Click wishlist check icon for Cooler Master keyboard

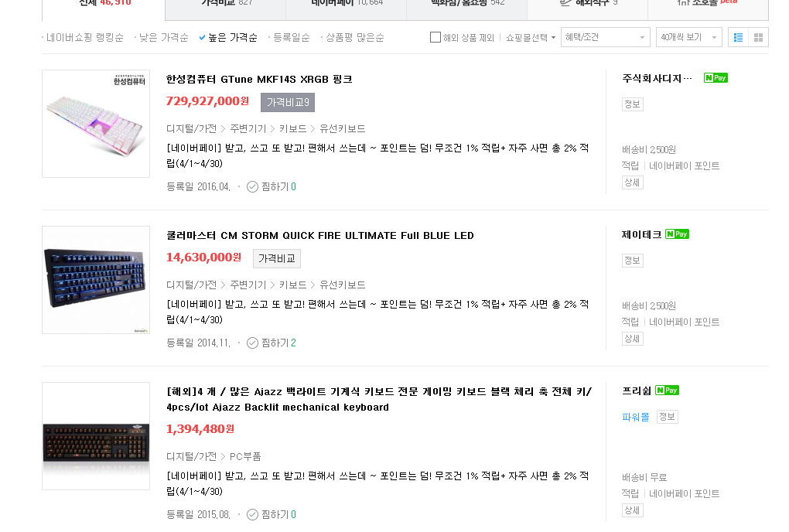tap(253, 343)
